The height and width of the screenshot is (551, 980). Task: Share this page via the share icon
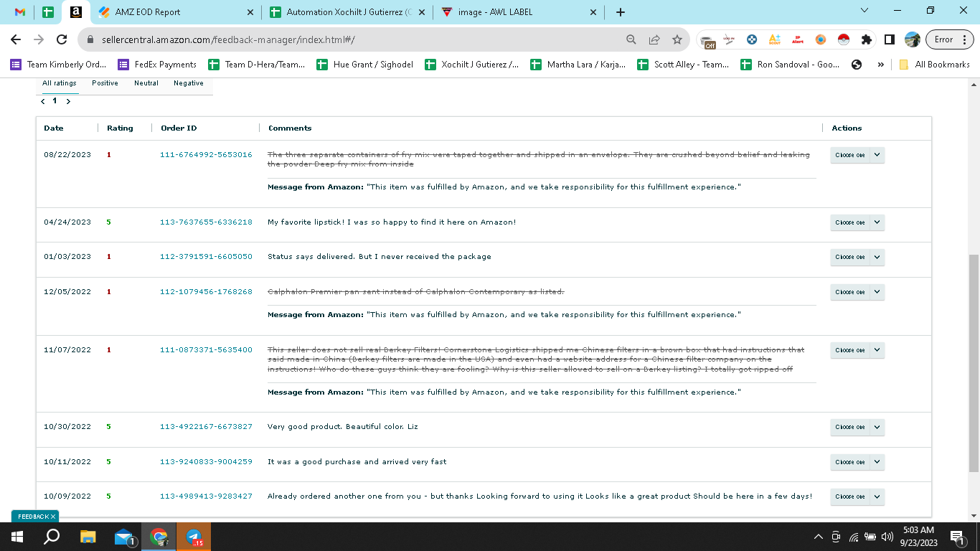(654, 39)
